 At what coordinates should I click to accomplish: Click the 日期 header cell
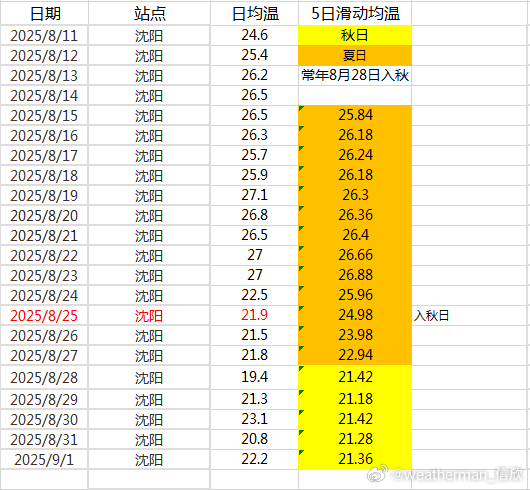pyautogui.click(x=44, y=14)
